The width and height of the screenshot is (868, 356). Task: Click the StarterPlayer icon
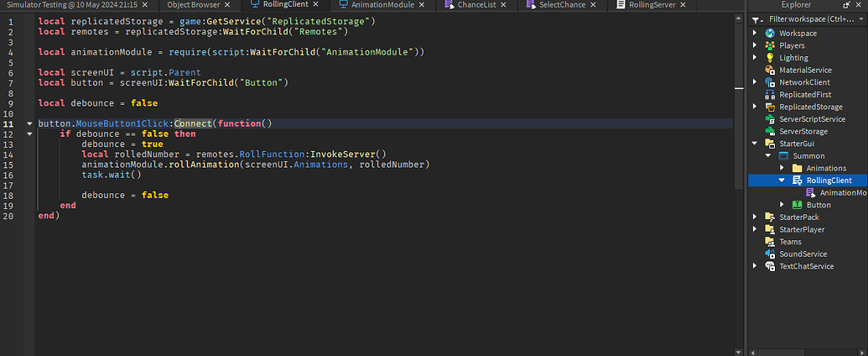click(770, 229)
